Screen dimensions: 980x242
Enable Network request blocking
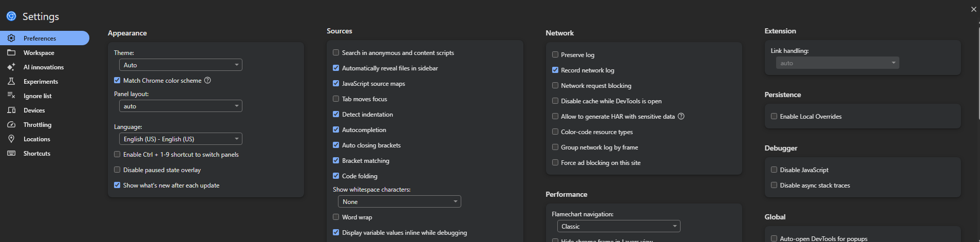coord(555,85)
